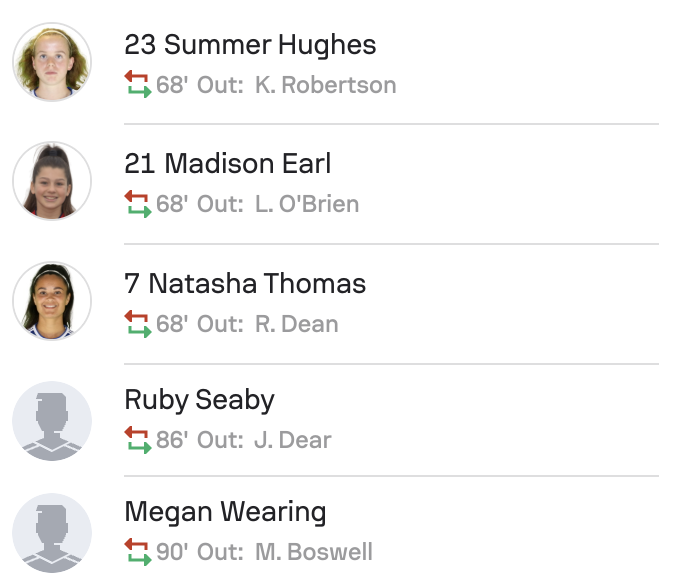Click Megan Wearing's placeholder avatar icon
The height and width of the screenshot is (582, 682).
click(x=52, y=533)
